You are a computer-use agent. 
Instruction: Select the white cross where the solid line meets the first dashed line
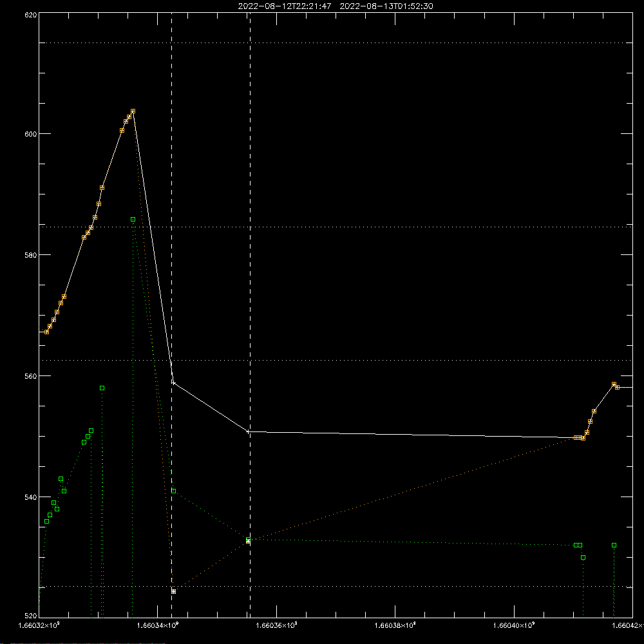pos(173,383)
